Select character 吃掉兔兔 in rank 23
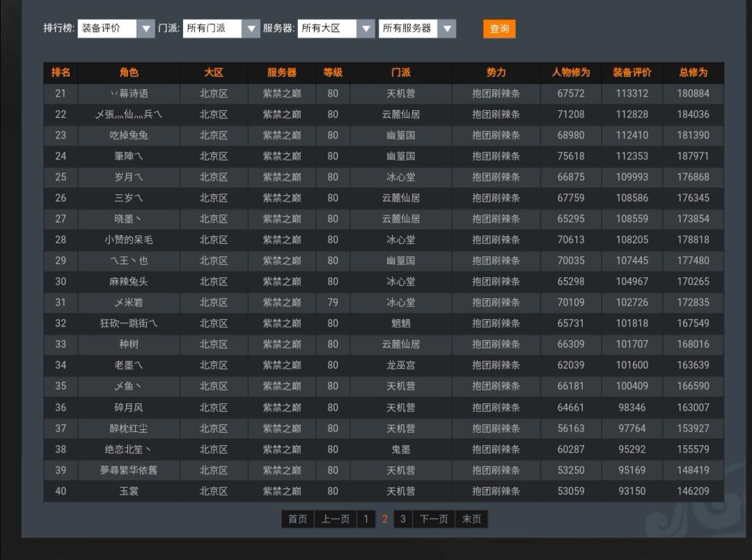The height and width of the screenshot is (560, 752). pos(129,135)
